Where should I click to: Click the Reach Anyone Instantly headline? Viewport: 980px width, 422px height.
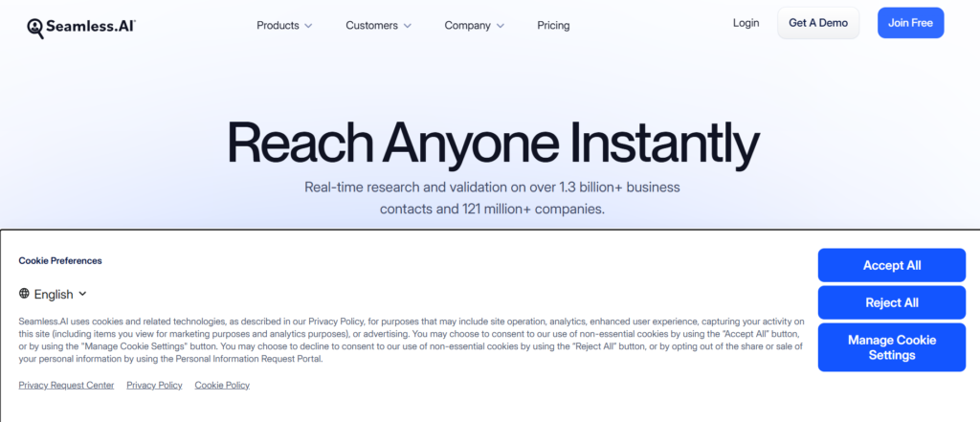point(493,144)
